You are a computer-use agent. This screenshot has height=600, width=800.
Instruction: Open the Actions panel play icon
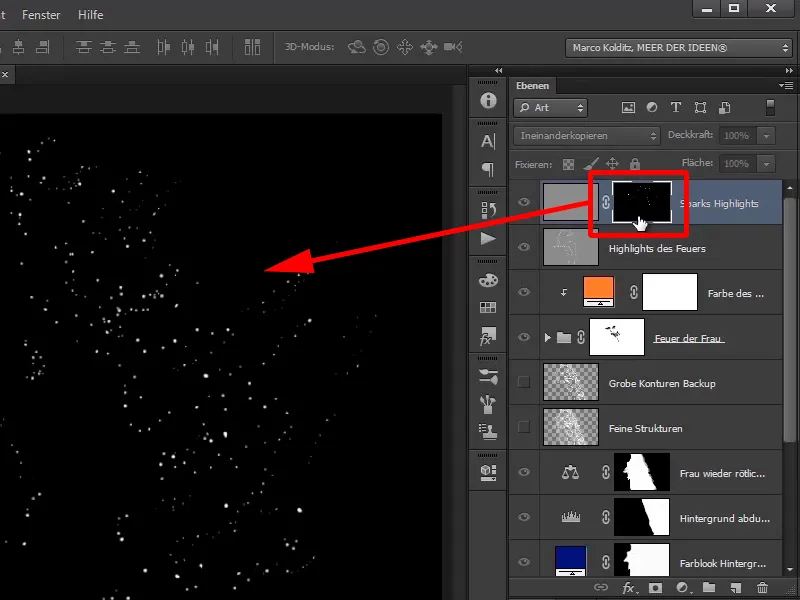tap(488, 238)
